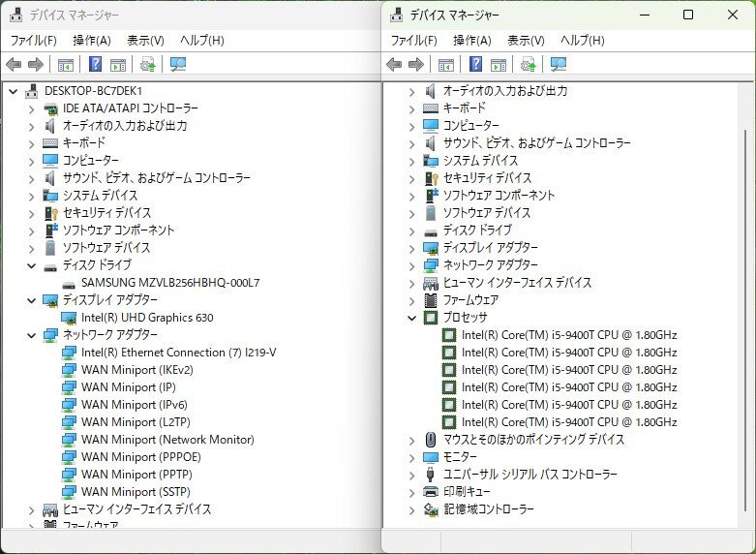Expand IDE ATA/ATAPI コントローラー in left window

pyautogui.click(x=32, y=109)
